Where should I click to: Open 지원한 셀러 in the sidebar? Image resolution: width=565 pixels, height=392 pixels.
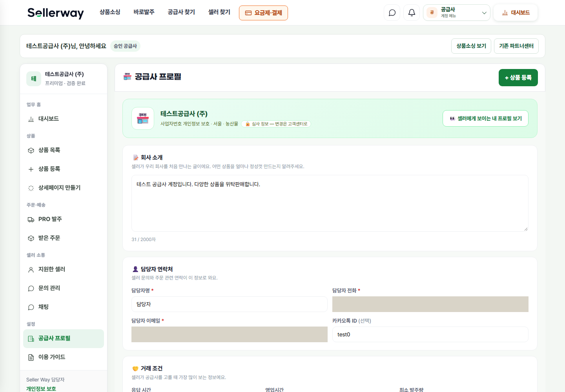tap(64, 269)
